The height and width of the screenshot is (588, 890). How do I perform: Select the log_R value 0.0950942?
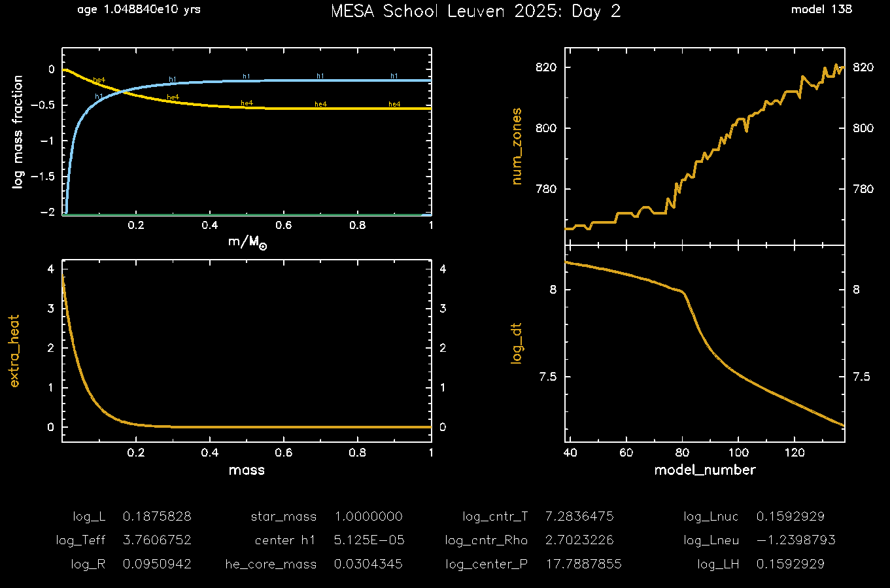coord(157,564)
